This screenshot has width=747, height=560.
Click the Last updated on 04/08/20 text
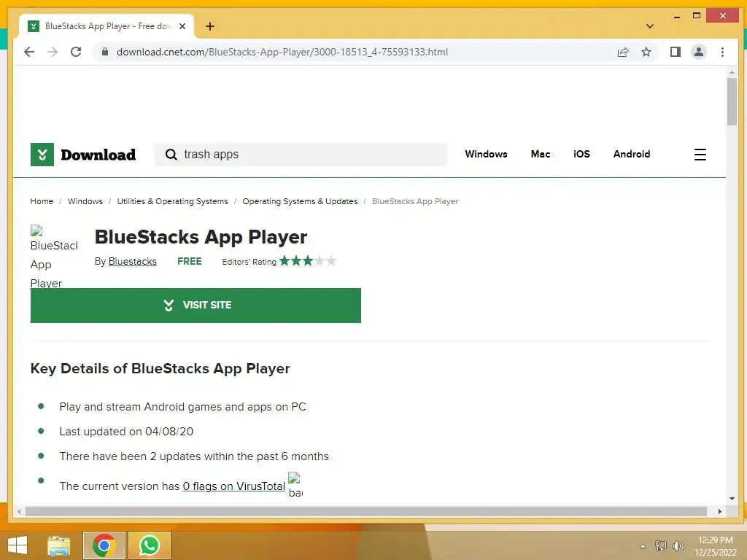[126, 432]
